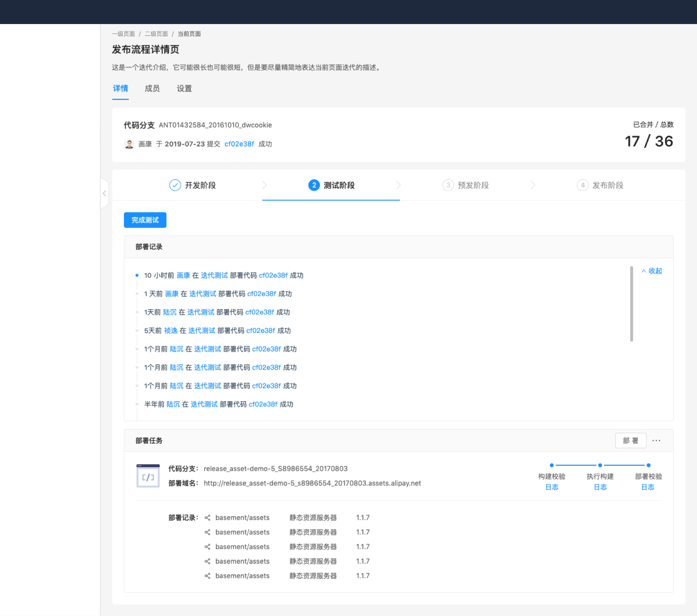Click the deployment records scrollbar
Screen dimensions: 697x616
[632, 304]
